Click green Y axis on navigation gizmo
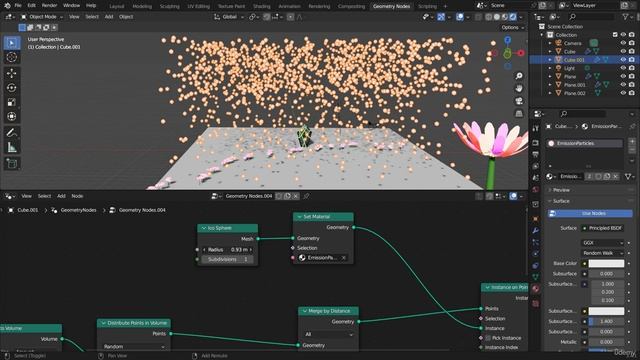The height and width of the screenshot is (360, 640). tap(507, 53)
